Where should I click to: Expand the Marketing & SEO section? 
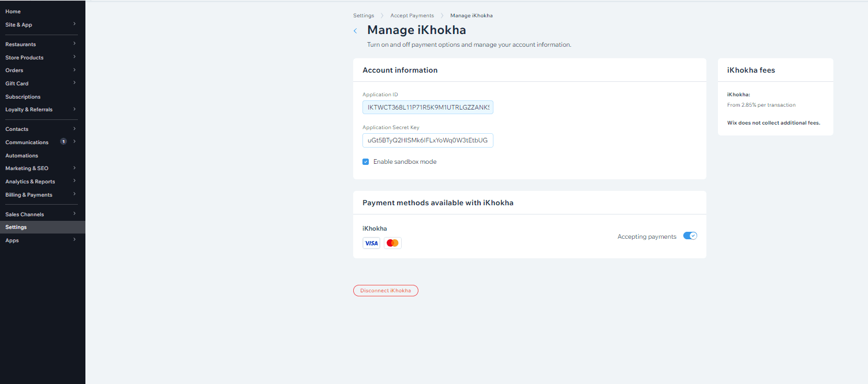click(x=74, y=168)
